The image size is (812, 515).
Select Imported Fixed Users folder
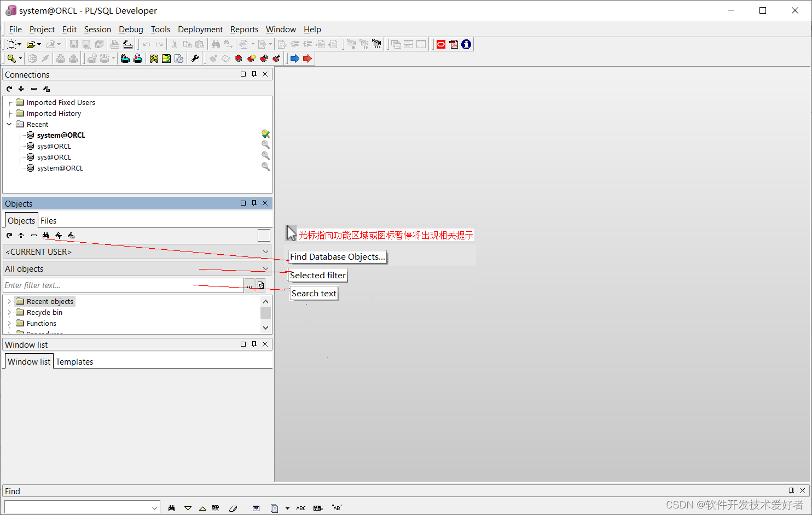click(x=61, y=102)
